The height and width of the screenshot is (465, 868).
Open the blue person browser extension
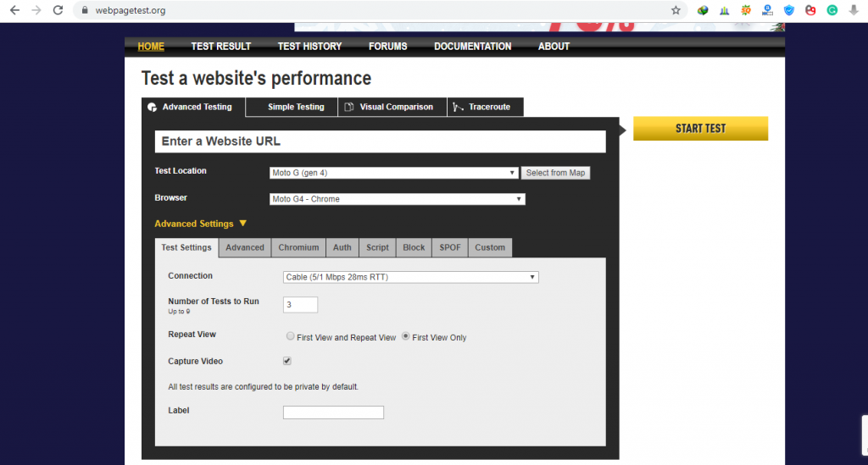point(767,10)
